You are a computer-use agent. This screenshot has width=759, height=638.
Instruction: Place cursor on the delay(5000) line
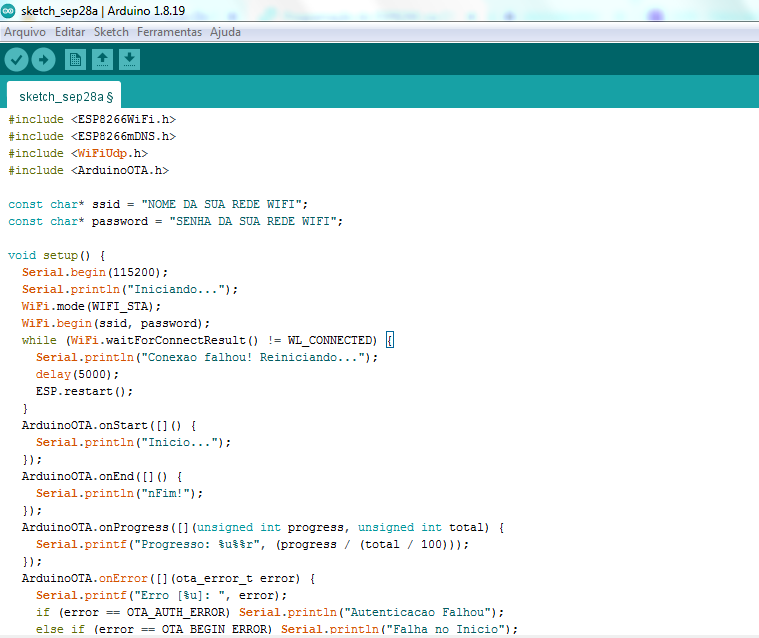tap(70, 374)
